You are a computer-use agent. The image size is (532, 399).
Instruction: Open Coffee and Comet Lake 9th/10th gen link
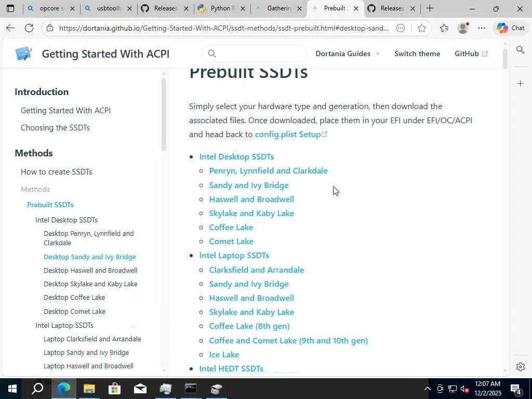click(x=288, y=341)
